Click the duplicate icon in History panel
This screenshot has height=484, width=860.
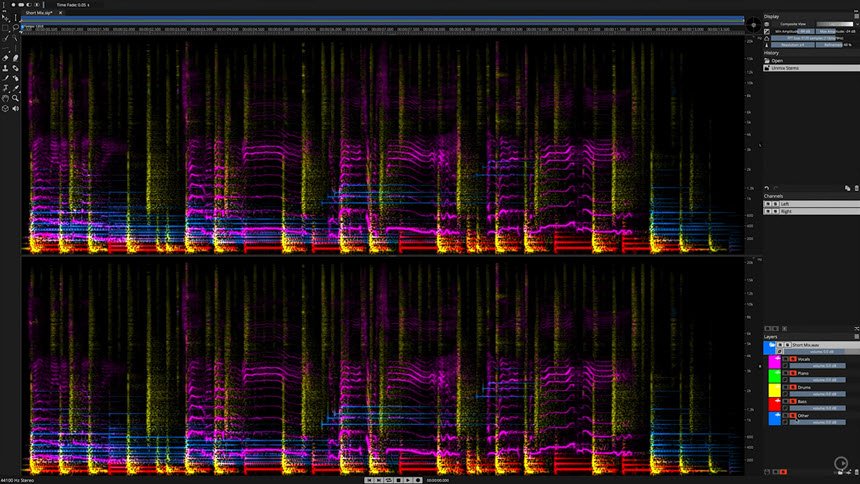tap(848, 189)
